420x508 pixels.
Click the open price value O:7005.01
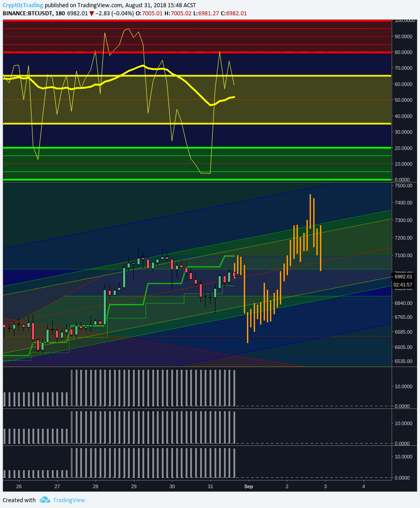(149, 13)
